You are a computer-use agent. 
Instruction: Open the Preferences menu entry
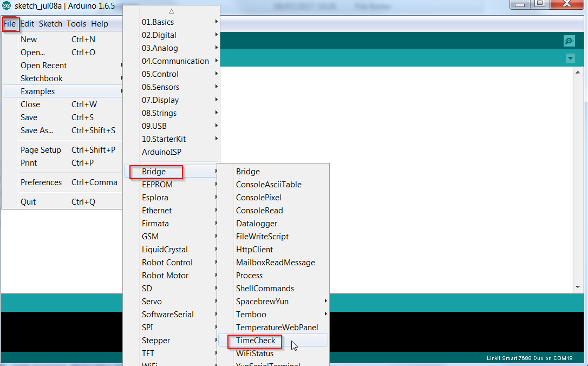[x=41, y=182]
